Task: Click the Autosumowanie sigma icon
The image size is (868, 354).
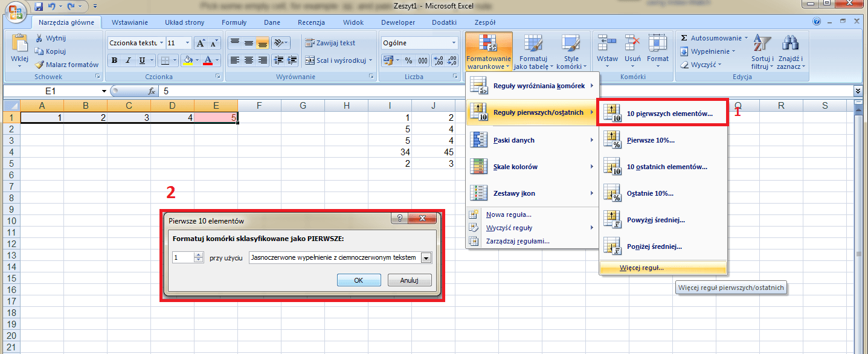Action: 684,37
